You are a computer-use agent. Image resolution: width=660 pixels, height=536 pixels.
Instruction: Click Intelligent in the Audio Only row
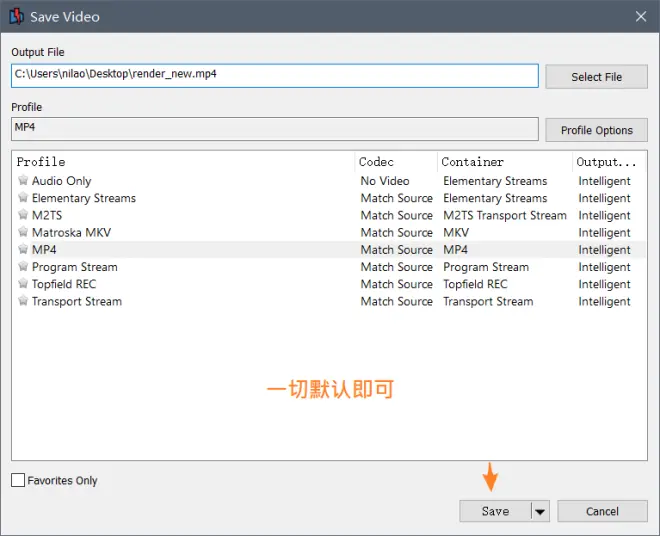coord(604,181)
